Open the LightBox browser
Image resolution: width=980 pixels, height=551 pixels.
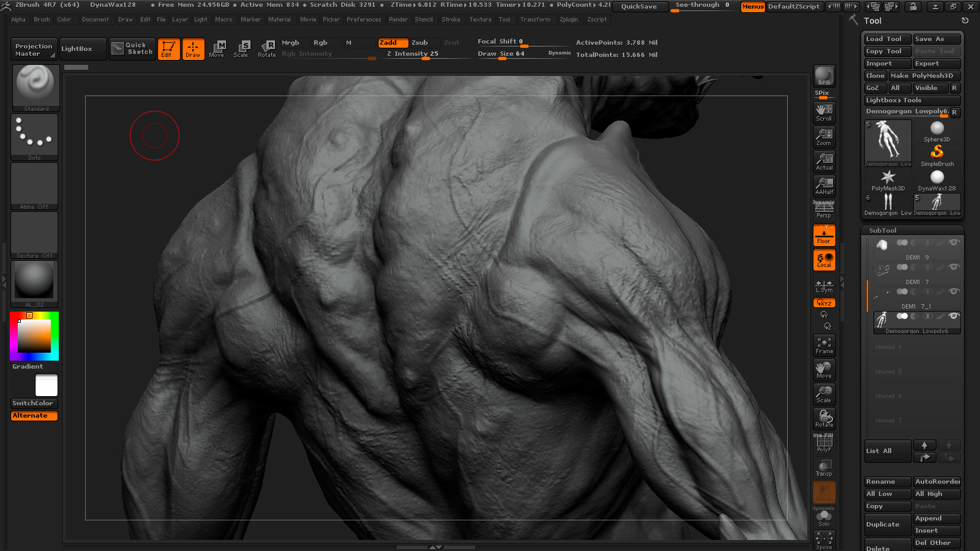coord(83,49)
